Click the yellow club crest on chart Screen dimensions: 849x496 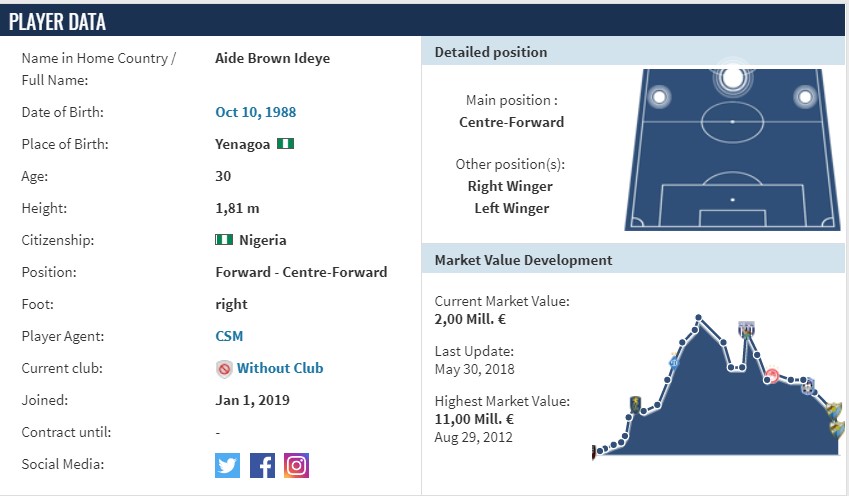click(635, 404)
